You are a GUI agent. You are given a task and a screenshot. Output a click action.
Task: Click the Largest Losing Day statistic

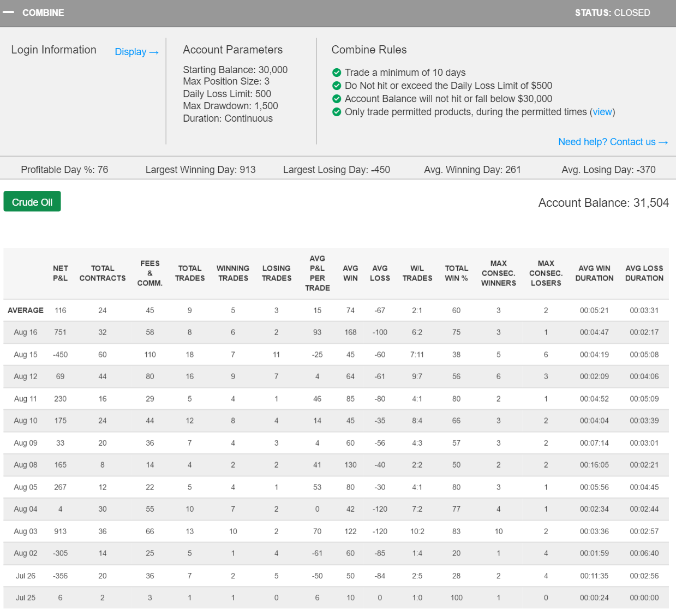336,169
